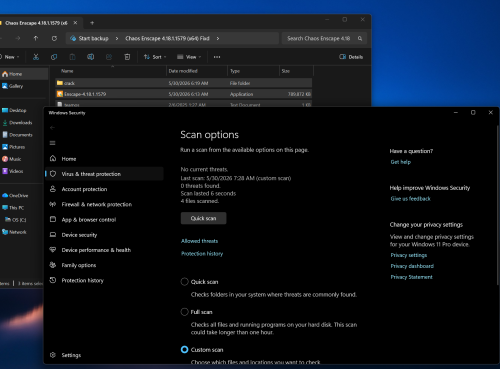Open Windows Security Settings
The width and height of the screenshot is (500, 369).
coord(104,355)
